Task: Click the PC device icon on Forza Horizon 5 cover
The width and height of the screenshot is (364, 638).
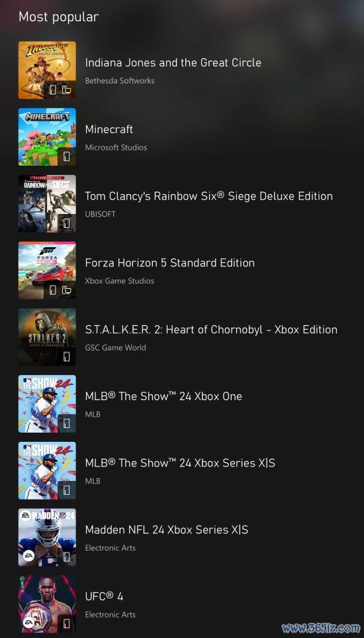Action: (67, 290)
